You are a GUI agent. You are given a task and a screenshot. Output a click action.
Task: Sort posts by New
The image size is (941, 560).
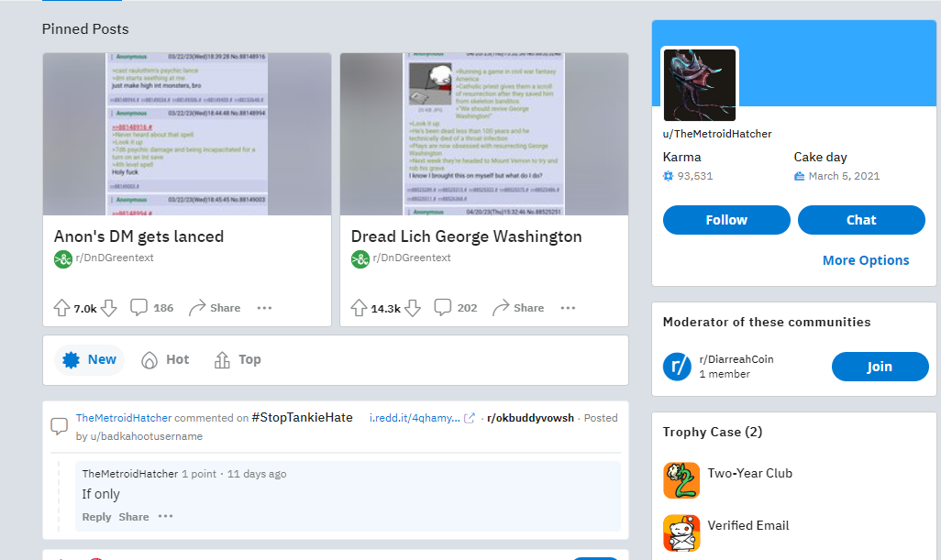point(89,360)
